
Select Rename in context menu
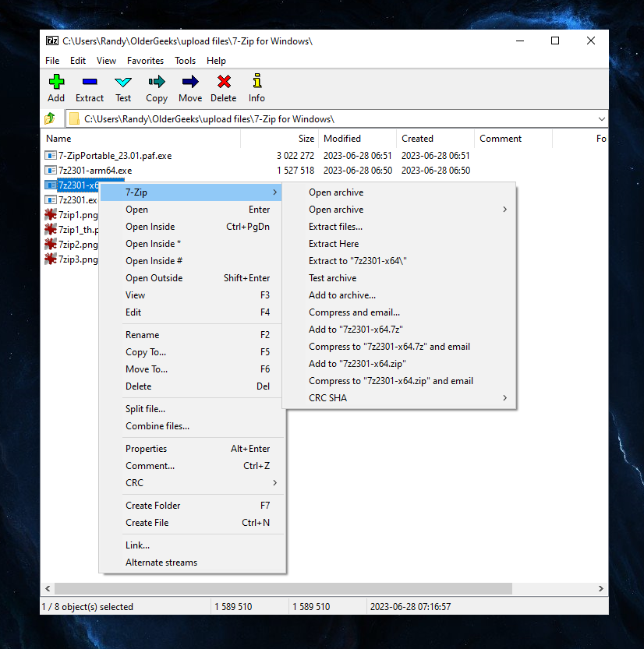pyautogui.click(x=191, y=335)
